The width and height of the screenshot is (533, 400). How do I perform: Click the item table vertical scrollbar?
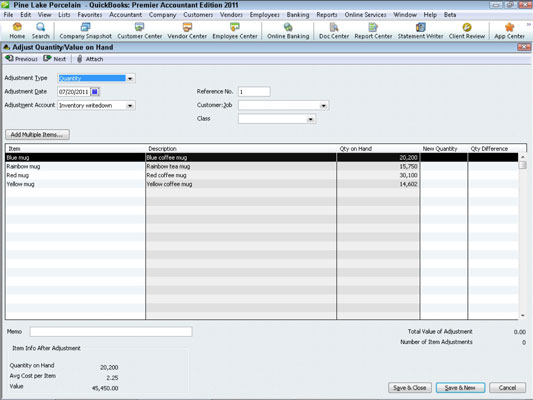[523, 236]
